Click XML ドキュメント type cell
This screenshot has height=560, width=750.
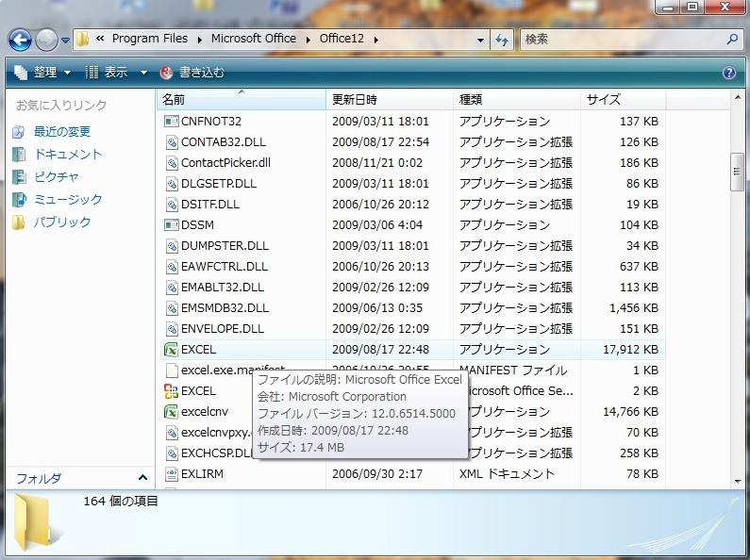tap(507, 474)
